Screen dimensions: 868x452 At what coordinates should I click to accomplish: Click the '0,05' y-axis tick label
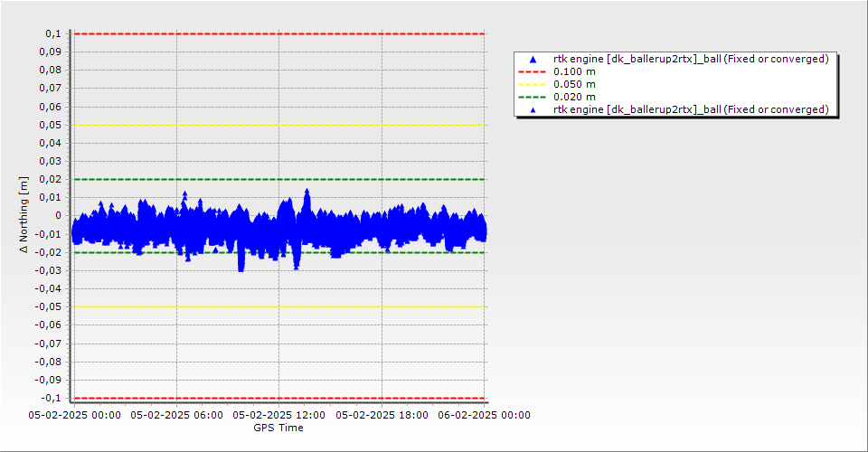click(51, 125)
